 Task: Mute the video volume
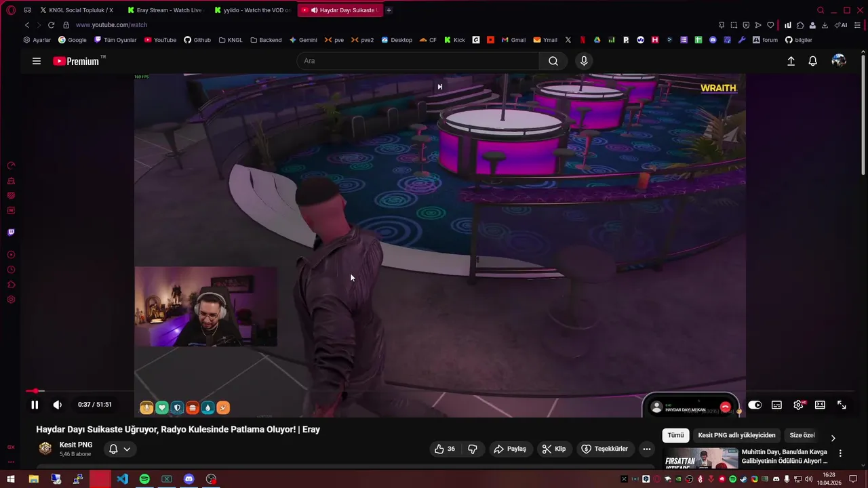[58, 405]
